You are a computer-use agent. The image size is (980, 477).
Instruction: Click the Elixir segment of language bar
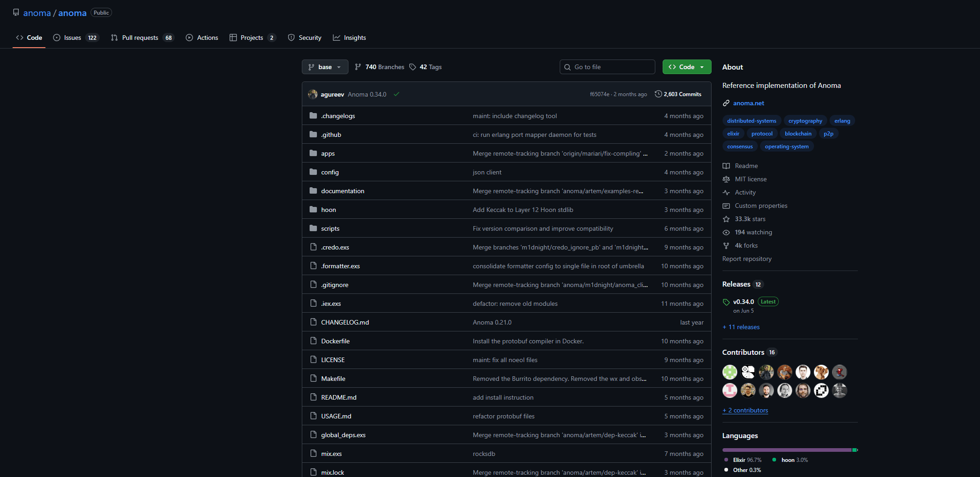pos(787,450)
